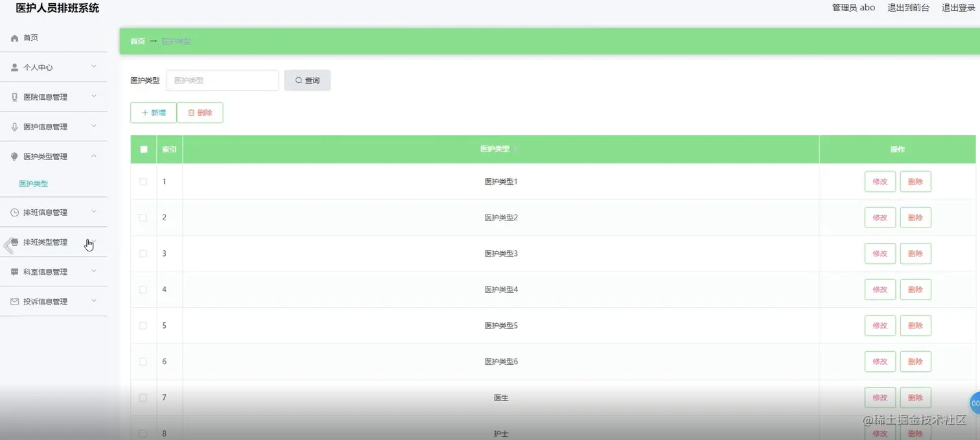The image size is (980, 440).
Task: Open the 排班类型管理 menu
Action: click(x=54, y=242)
